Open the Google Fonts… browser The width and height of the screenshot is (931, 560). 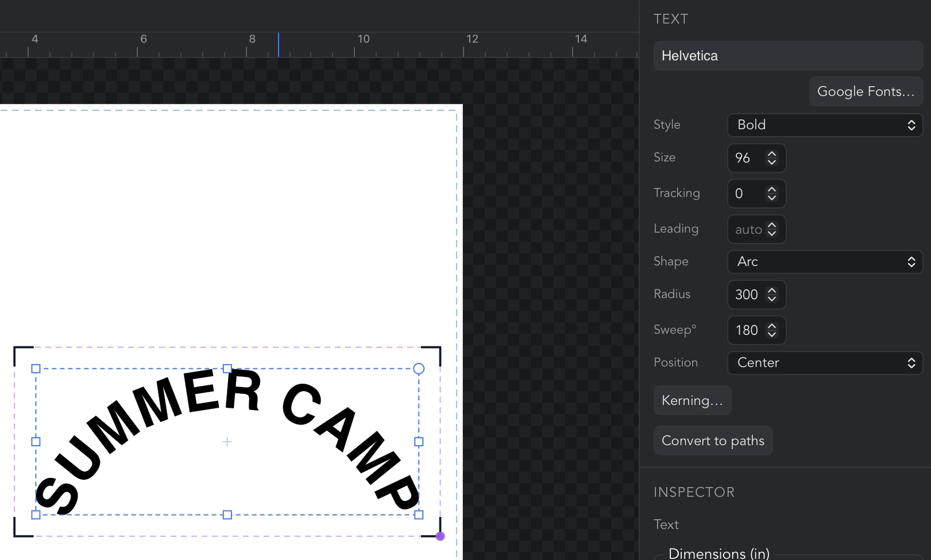[866, 91]
